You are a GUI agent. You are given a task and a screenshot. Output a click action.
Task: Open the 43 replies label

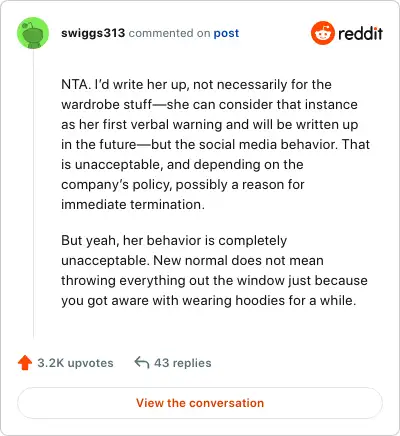[183, 363]
